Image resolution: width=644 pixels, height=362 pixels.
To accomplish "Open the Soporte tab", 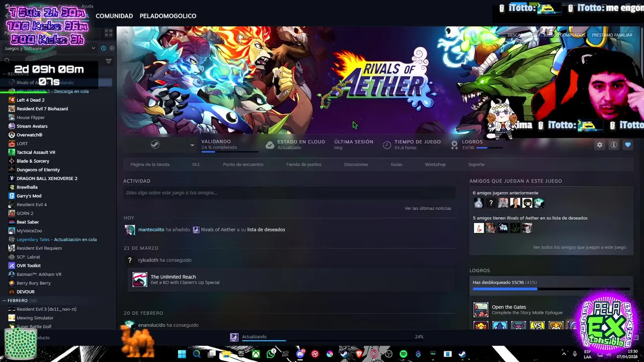I will (476, 164).
